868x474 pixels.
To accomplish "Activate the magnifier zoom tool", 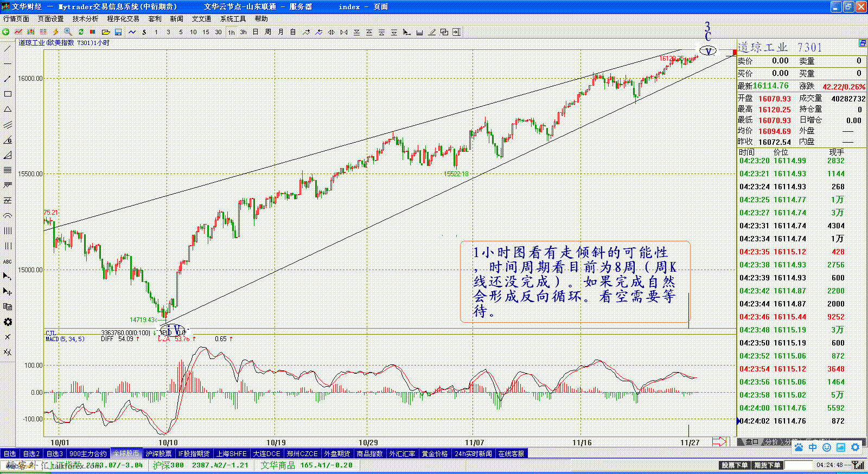I will pyautogui.click(x=68, y=32).
